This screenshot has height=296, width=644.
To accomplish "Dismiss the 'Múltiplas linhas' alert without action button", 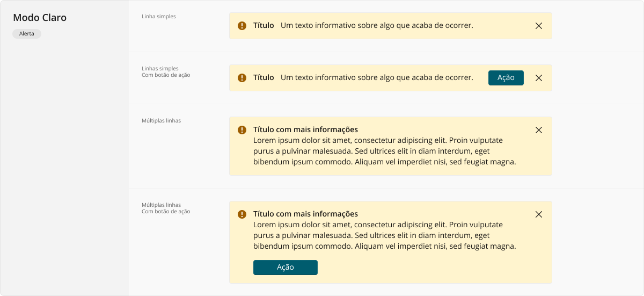I will (x=539, y=130).
